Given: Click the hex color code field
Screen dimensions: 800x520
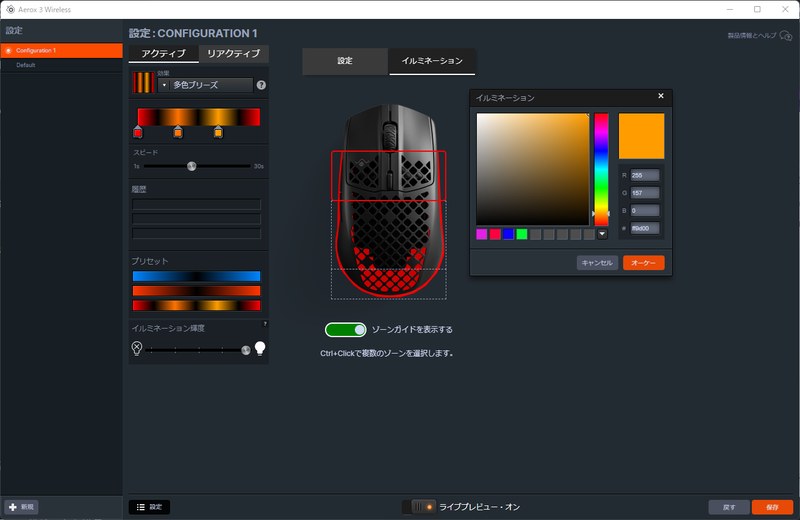Looking at the screenshot, I should coord(645,228).
